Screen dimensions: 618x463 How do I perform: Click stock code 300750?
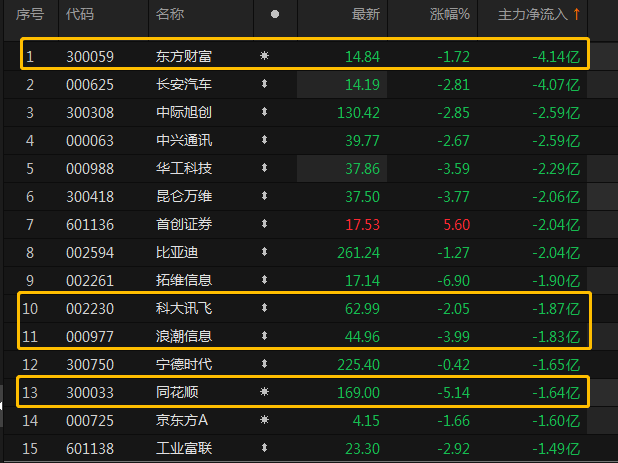[x=90, y=364]
